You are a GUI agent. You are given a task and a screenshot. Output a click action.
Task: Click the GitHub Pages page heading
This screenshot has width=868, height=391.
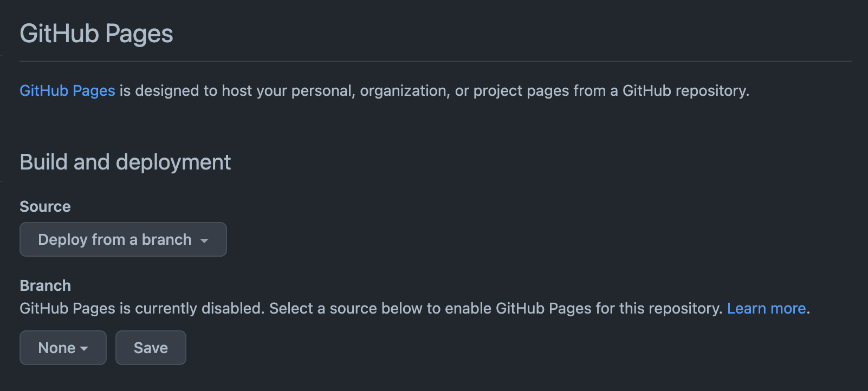pos(96,34)
